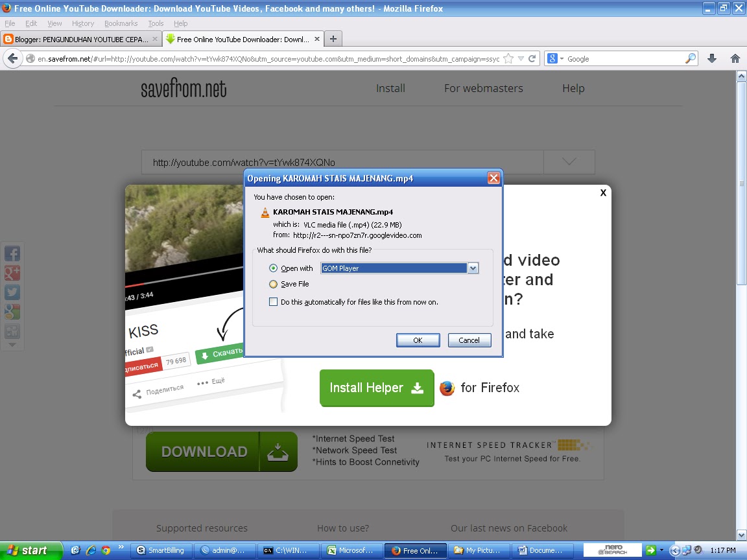Screen dimensions: 747x560
Task: Open the View menu
Action: 54,23
